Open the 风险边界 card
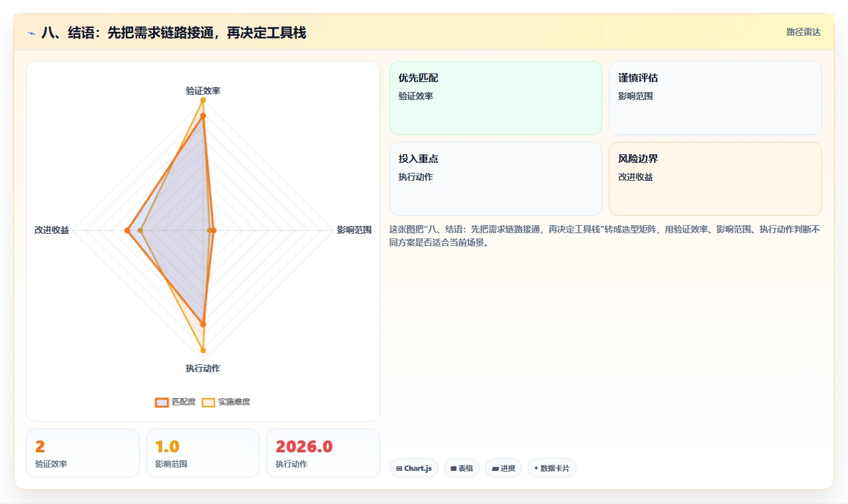Viewport: 848px width, 504px height. [x=715, y=179]
